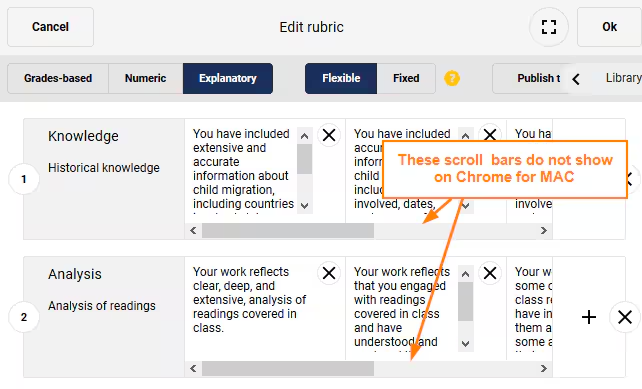Edit the Knowledge criterion title

coord(83,136)
